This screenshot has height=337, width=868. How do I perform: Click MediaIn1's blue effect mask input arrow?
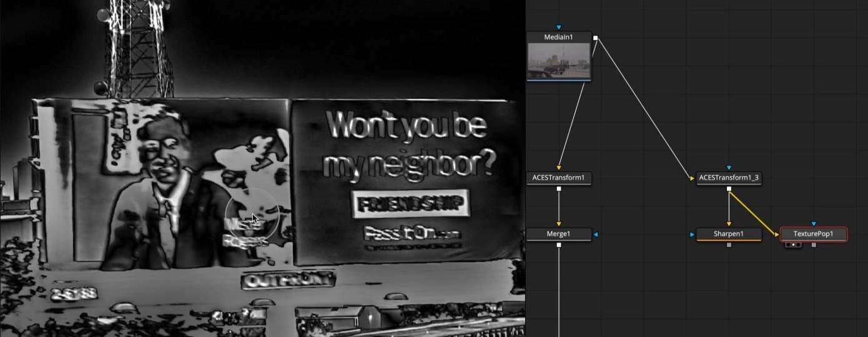point(559,27)
